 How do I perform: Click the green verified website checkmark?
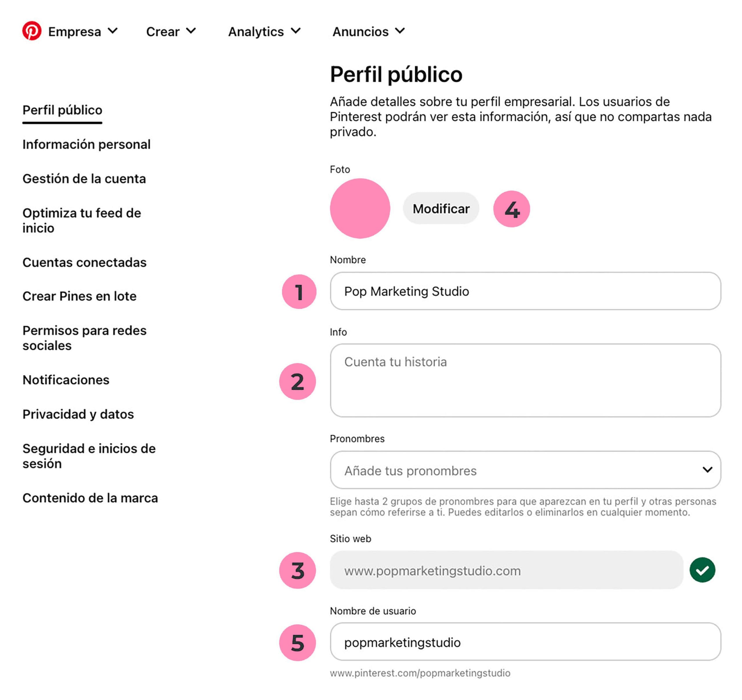pos(702,570)
